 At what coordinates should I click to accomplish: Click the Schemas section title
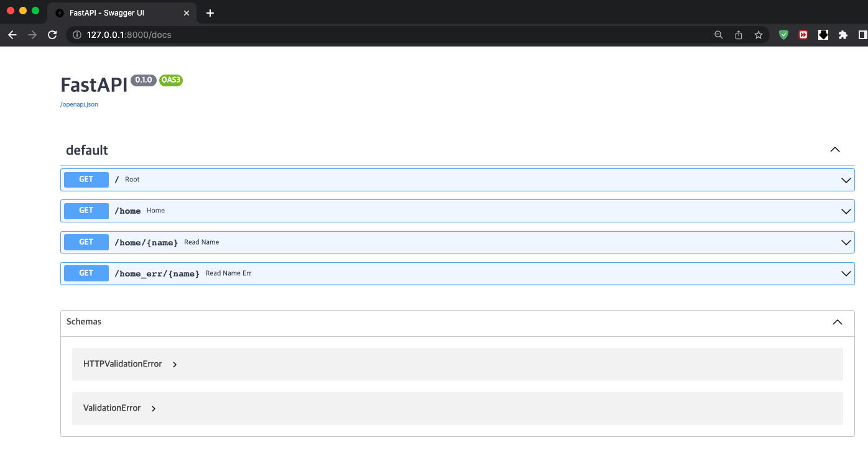tap(84, 322)
